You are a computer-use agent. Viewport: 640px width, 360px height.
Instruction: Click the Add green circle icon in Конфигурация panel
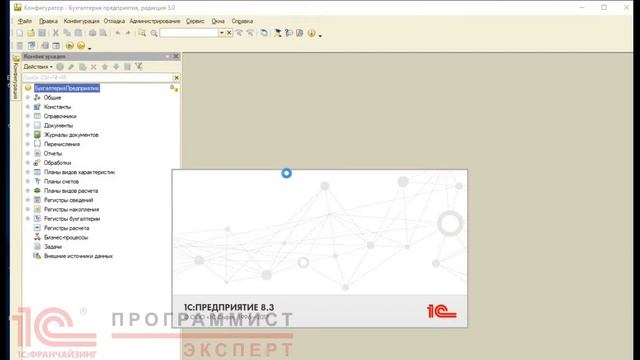pyautogui.click(x=60, y=67)
